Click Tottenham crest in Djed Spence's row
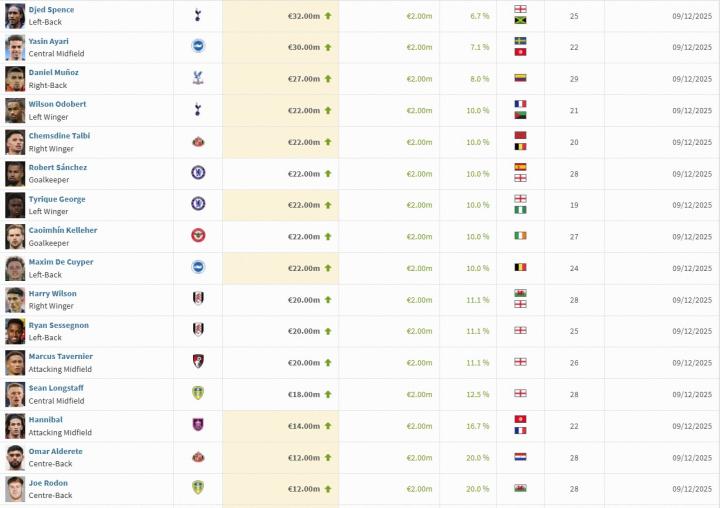 coord(198,15)
